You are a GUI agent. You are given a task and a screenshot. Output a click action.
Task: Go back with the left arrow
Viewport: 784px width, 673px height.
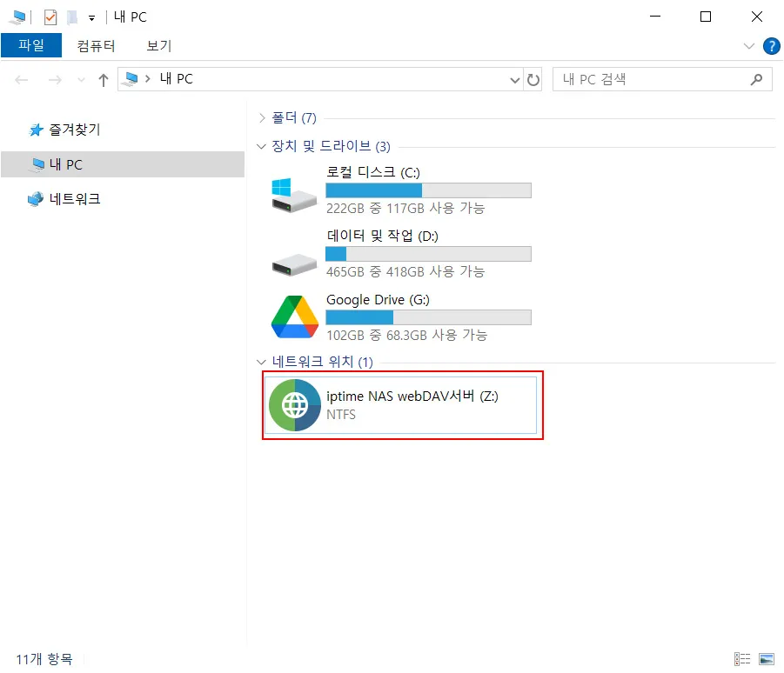pos(22,80)
